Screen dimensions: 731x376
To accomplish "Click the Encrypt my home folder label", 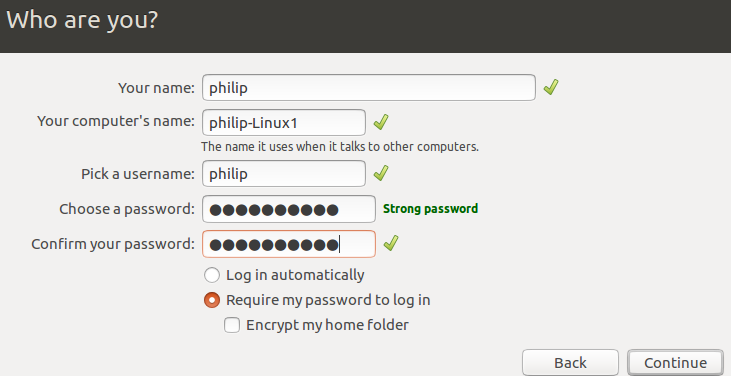I will (327, 325).
